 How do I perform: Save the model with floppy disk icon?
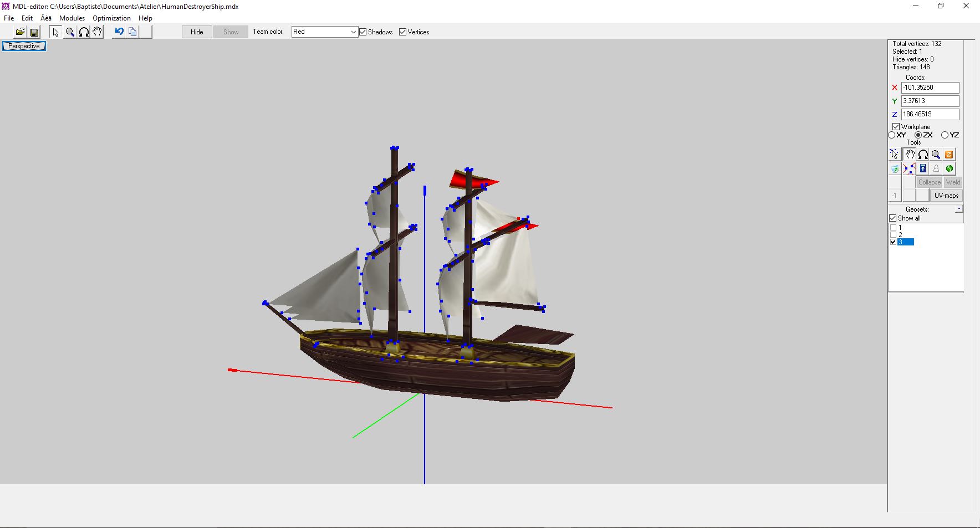coord(34,32)
